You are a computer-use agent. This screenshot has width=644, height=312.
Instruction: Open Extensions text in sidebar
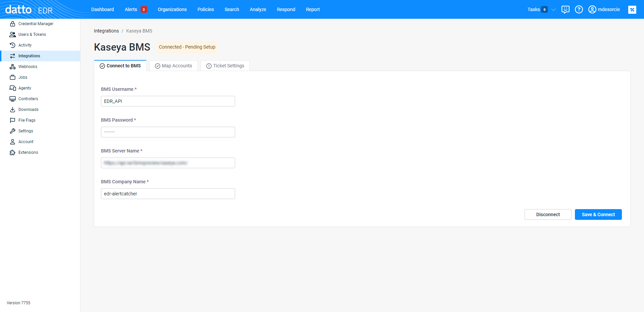click(28, 152)
